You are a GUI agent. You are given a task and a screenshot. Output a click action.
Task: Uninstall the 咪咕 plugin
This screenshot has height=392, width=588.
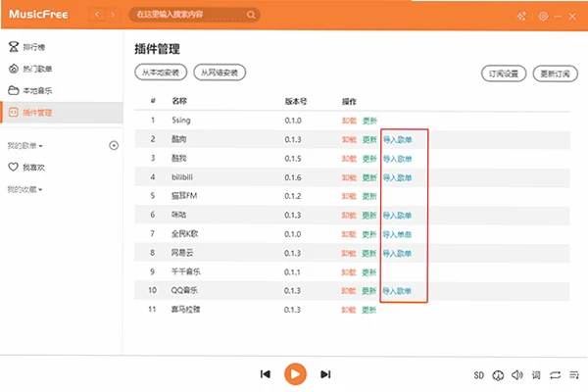point(349,216)
